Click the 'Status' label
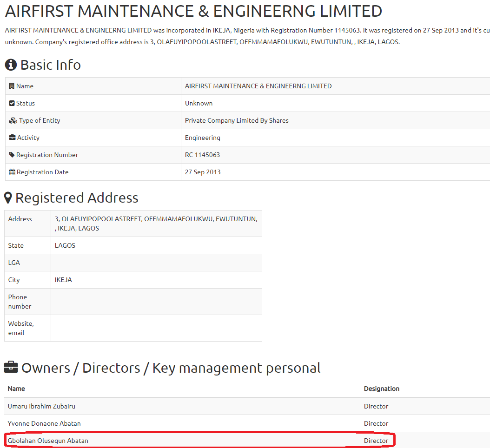The width and height of the screenshot is (490, 448). coord(25,103)
